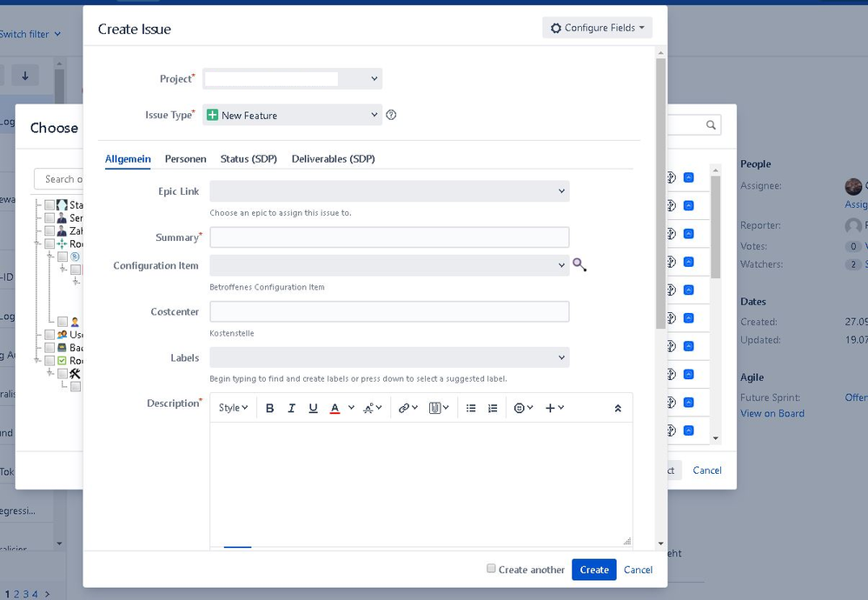Go to page 2 in pagination
868x600 pixels.
(x=17, y=594)
